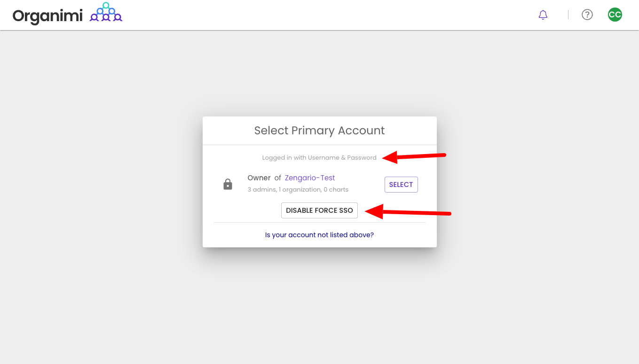The height and width of the screenshot is (364, 639).
Task: Disable forced SSO for this account
Action: [319, 210]
